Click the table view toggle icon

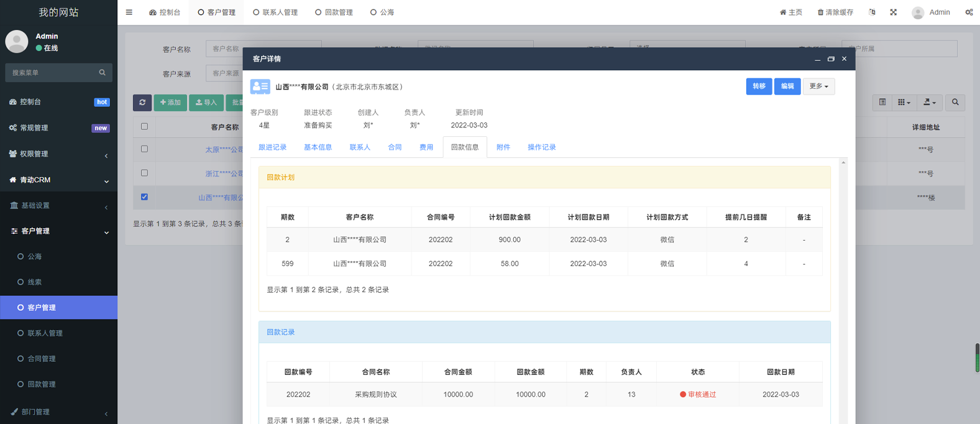(882, 103)
